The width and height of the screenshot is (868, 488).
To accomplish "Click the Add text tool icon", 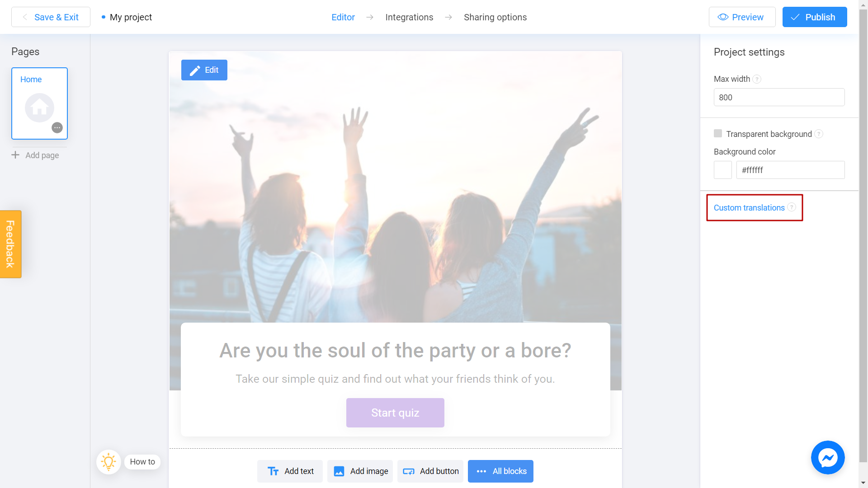I will pyautogui.click(x=273, y=471).
